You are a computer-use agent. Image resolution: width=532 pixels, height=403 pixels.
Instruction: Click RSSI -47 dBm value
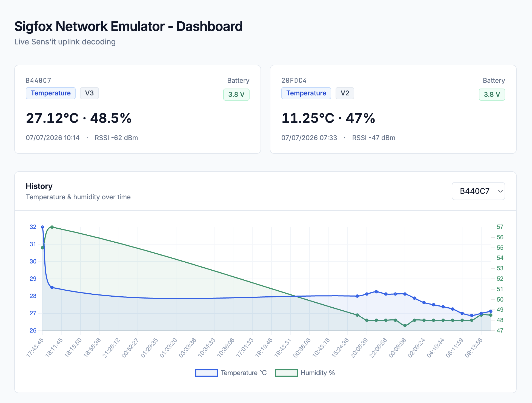[374, 138]
